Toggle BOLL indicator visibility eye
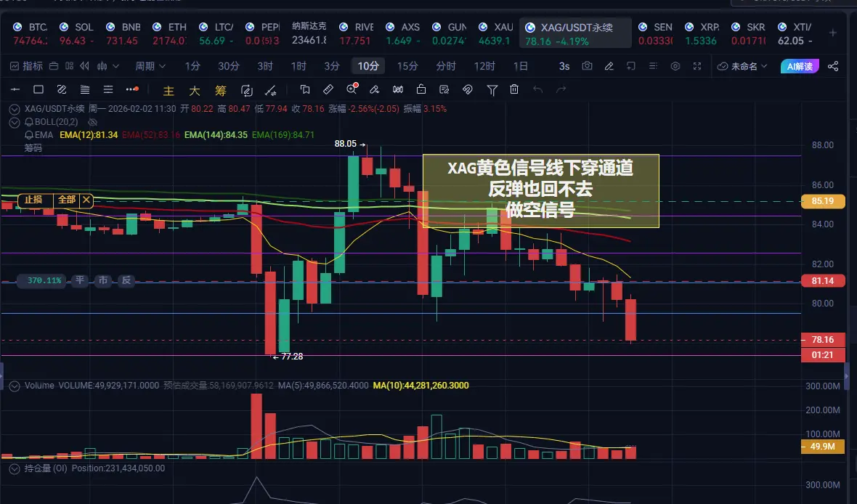 pyautogui.click(x=93, y=123)
